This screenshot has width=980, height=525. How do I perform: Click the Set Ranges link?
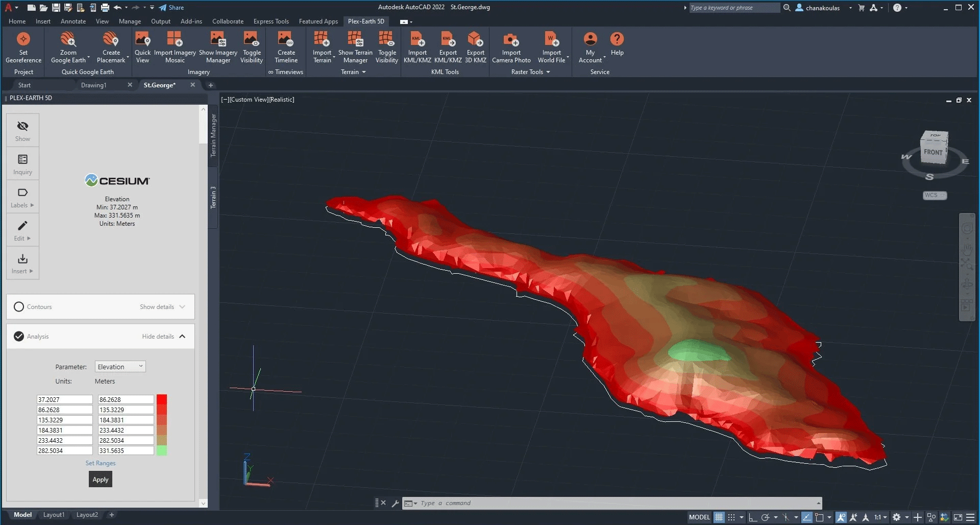pyautogui.click(x=101, y=463)
